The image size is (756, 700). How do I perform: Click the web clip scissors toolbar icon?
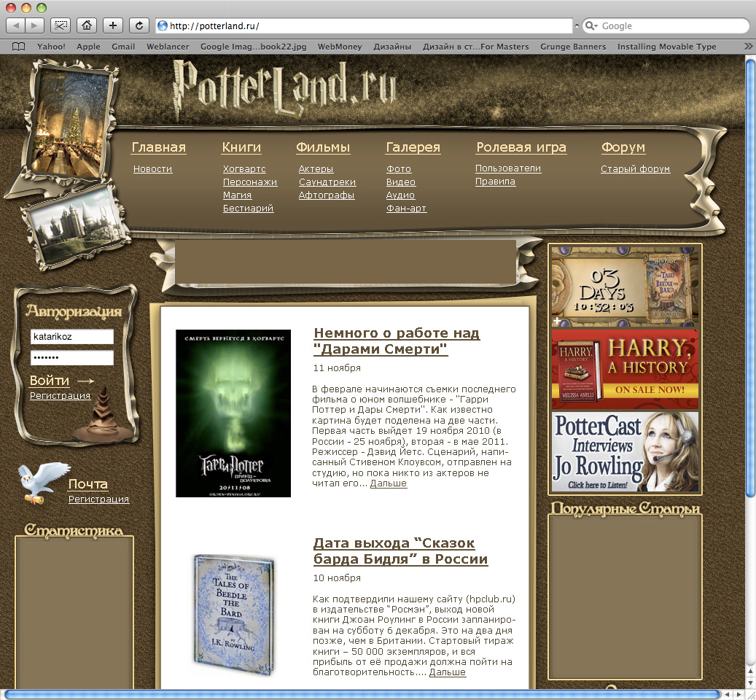point(61,26)
